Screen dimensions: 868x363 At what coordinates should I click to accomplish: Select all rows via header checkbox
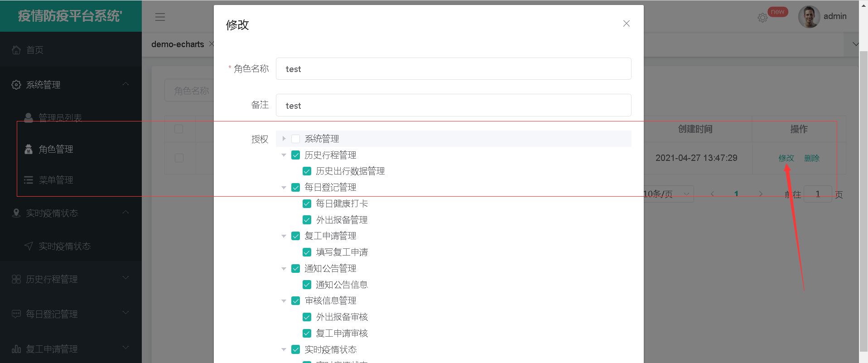179,129
